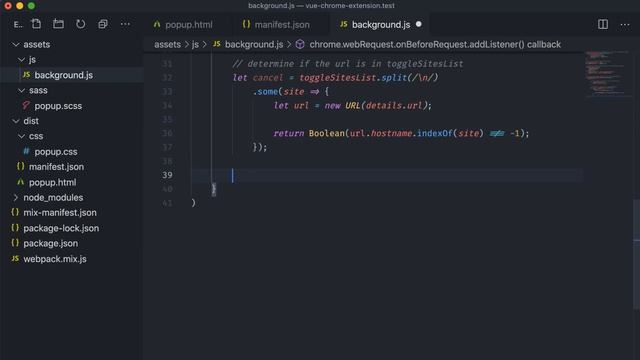Collapse the sass folder
Screen dimensions: 640x360
[x=21, y=90]
